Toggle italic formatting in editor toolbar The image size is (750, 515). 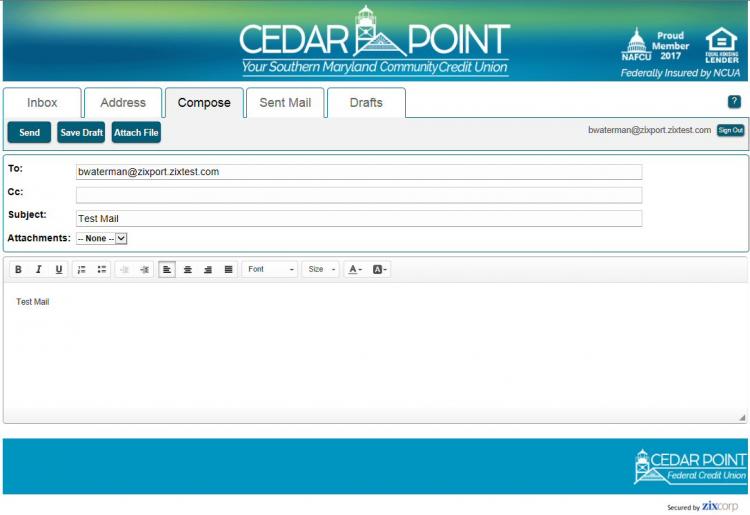click(38, 270)
